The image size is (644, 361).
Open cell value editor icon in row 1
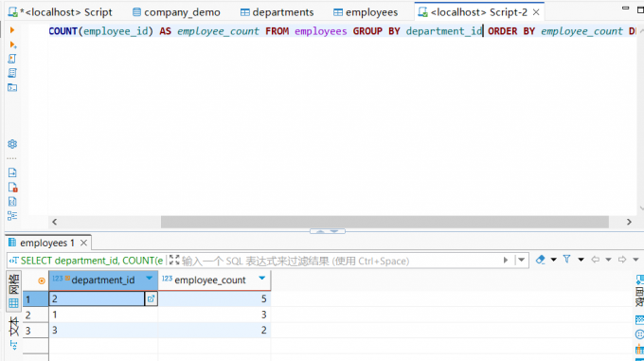click(x=151, y=298)
